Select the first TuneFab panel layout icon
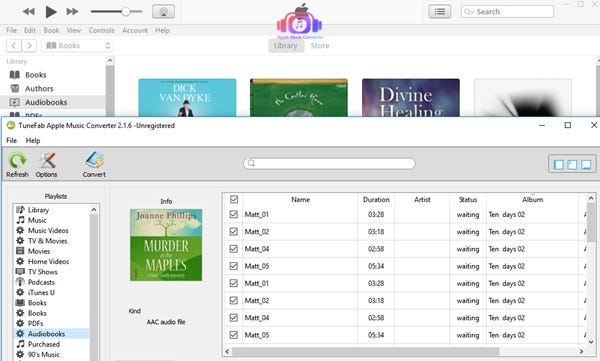The width and height of the screenshot is (600, 361). (x=559, y=165)
